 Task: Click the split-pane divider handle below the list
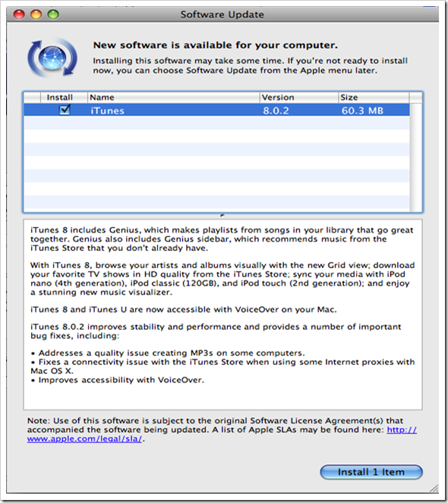click(x=222, y=215)
